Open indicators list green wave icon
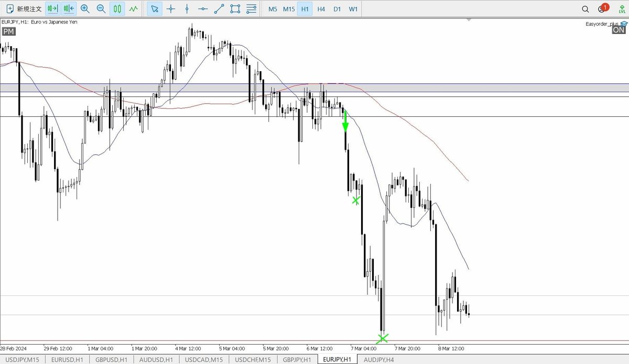The height and width of the screenshot is (364, 629). point(134,9)
